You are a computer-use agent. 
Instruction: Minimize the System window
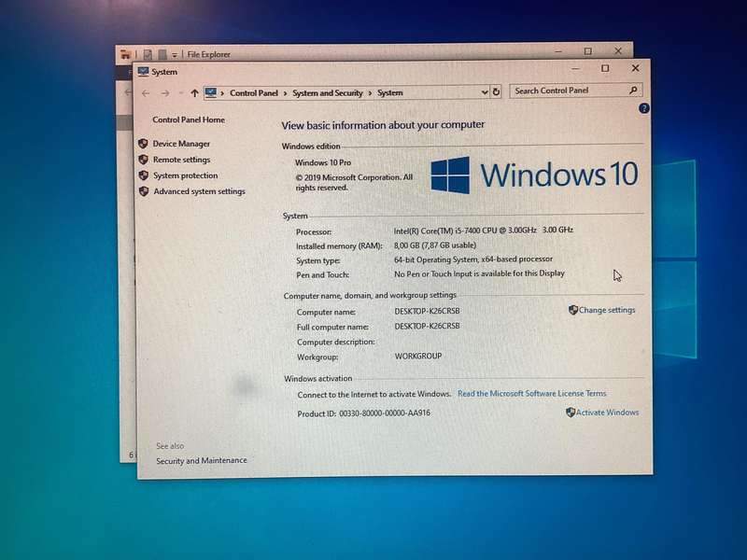point(575,68)
